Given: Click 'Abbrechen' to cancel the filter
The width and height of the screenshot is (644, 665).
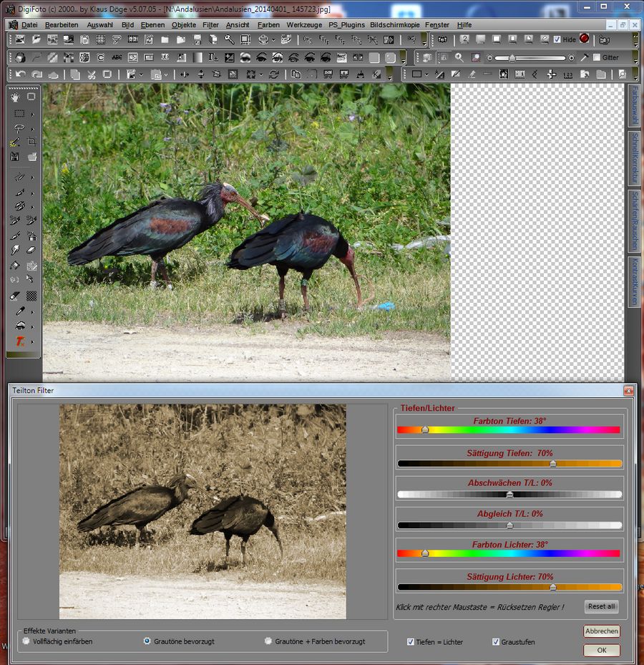Looking at the screenshot, I should [x=601, y=631].
